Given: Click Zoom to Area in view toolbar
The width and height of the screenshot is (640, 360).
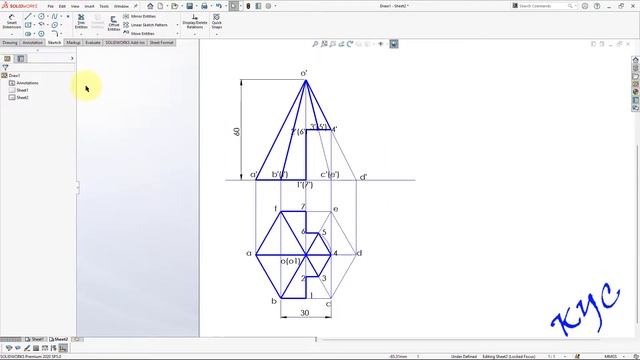Looking at the screenshot, I should pyautogui.click(x=324, y=44).
